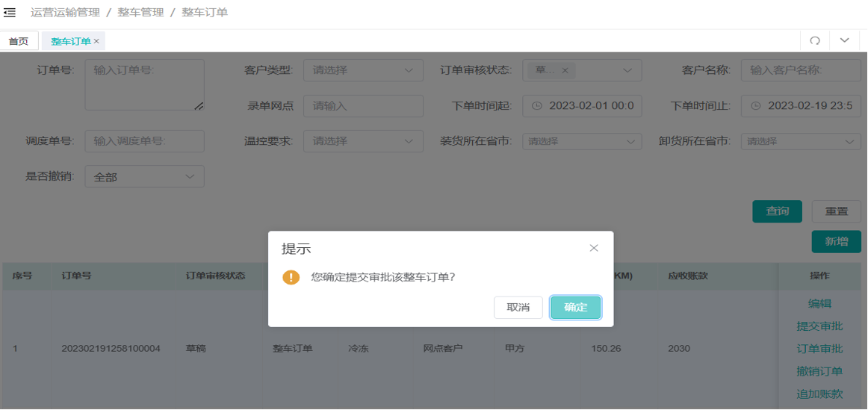Open the 装货所在省市 selector
Image resolution: width=868 pixels, height=410 pixels.
tap(582, 142)
